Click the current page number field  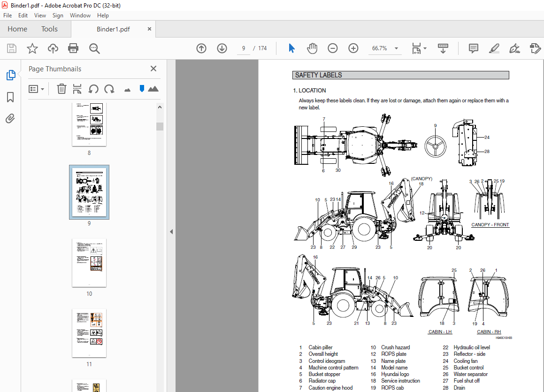click(244, 48)
